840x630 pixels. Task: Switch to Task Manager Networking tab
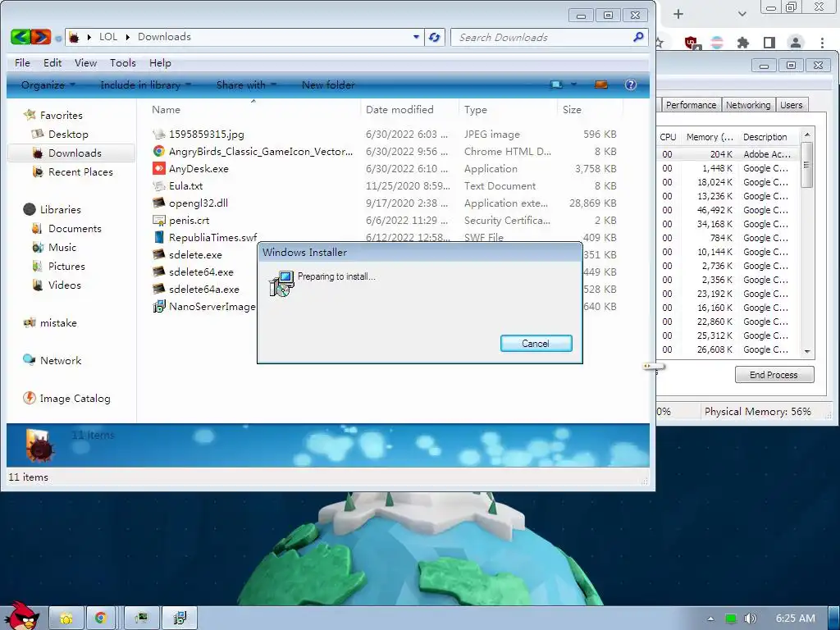point(748,105)
